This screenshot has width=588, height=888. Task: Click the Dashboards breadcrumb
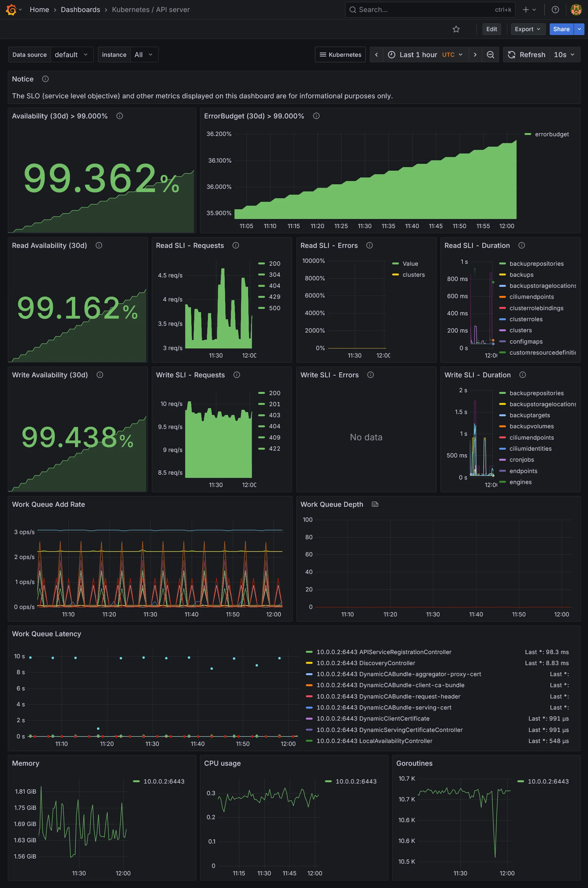coord(80,9)
